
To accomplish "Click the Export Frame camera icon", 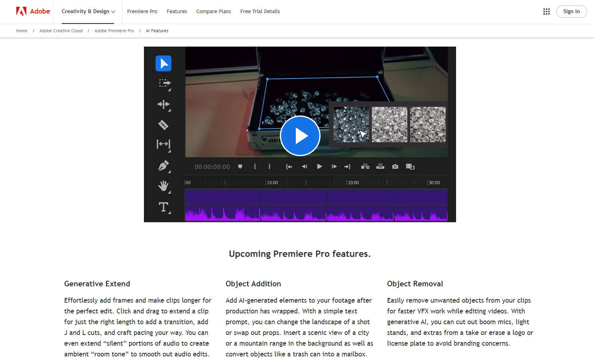I will click(x=395, y=166).
